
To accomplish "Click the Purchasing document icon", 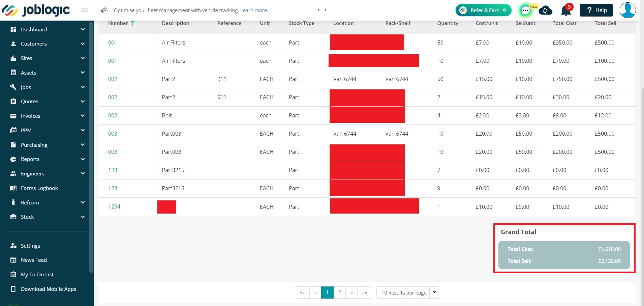I will [13, 145].
